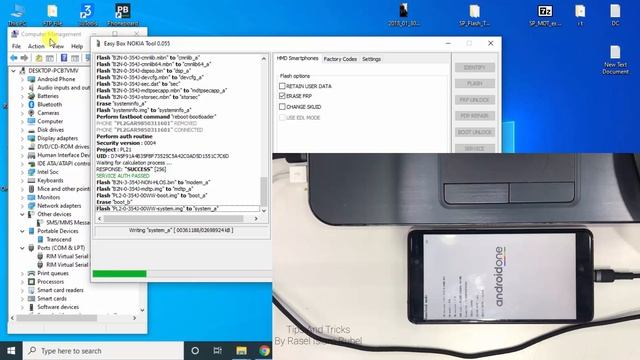The height and width of the screenshot is (360, 640).
Task: Select the 'SERVICE AUTH PASSED' log line
Action: 123,176
